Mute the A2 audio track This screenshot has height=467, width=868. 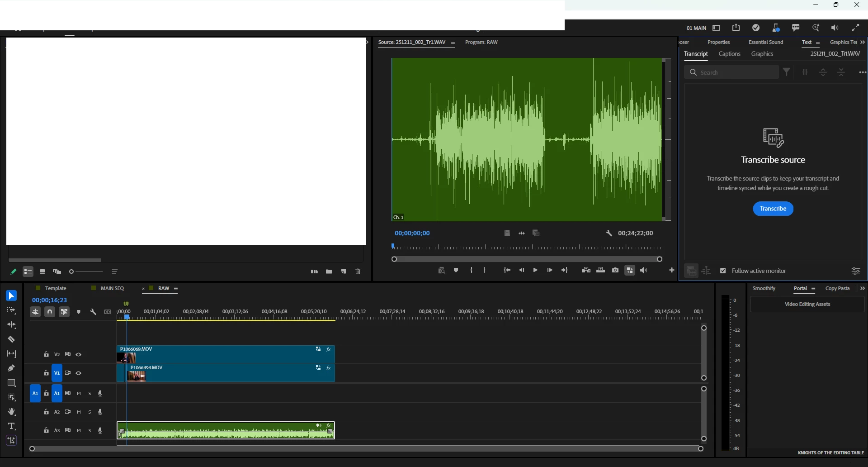pos(79,412)
